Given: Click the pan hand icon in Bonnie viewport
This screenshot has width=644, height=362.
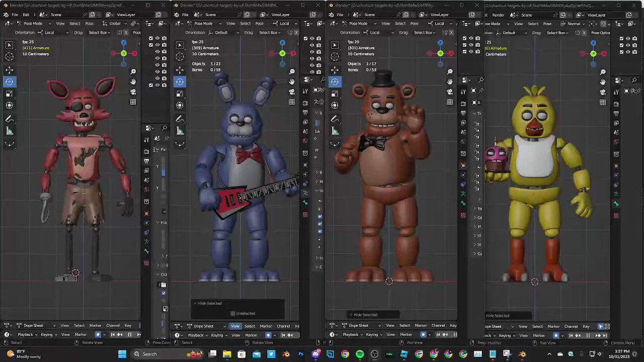Looking at the screenshot, I should 292,82.
